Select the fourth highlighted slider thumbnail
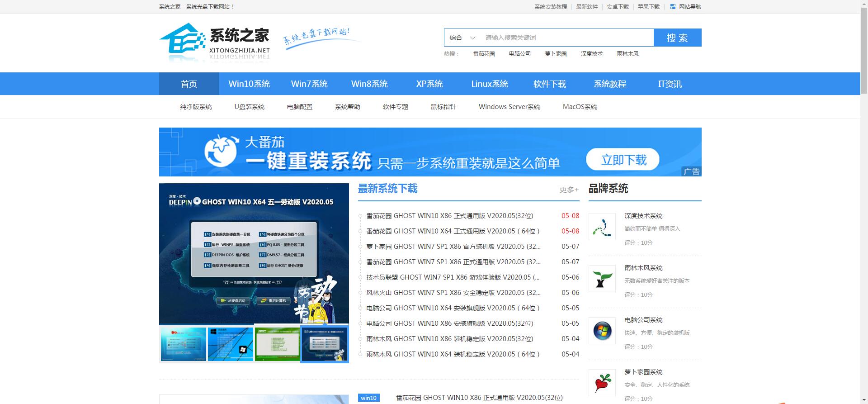The width and height of the screenshot is (868, 404). tap(325, 344)
